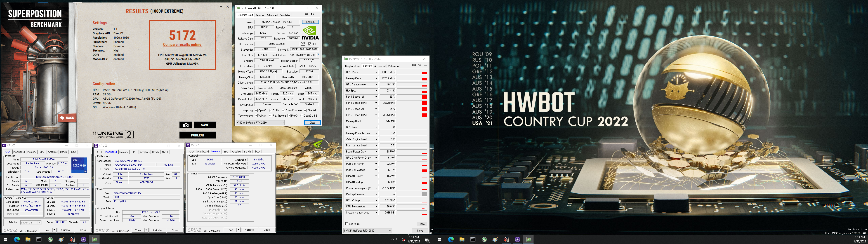
Task: Toggle the DirectCompute checkbox
Action: (284, 110)
